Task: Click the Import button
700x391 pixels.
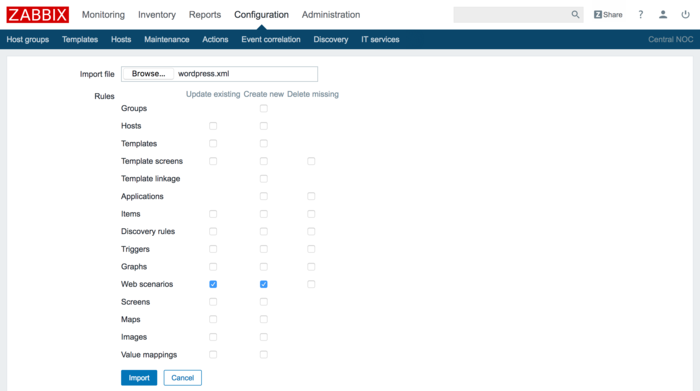Action: (x=139, y=378)
